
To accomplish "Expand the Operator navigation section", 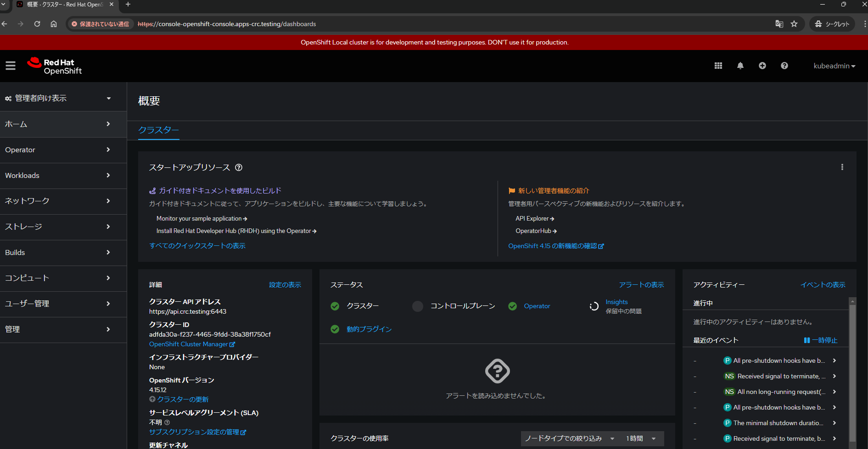I will 58,150.
